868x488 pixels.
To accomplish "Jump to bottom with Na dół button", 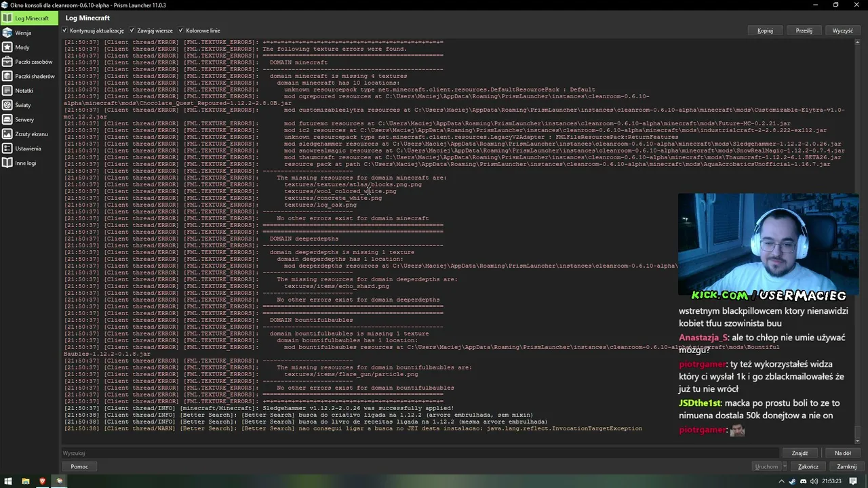I will point(843,453).
